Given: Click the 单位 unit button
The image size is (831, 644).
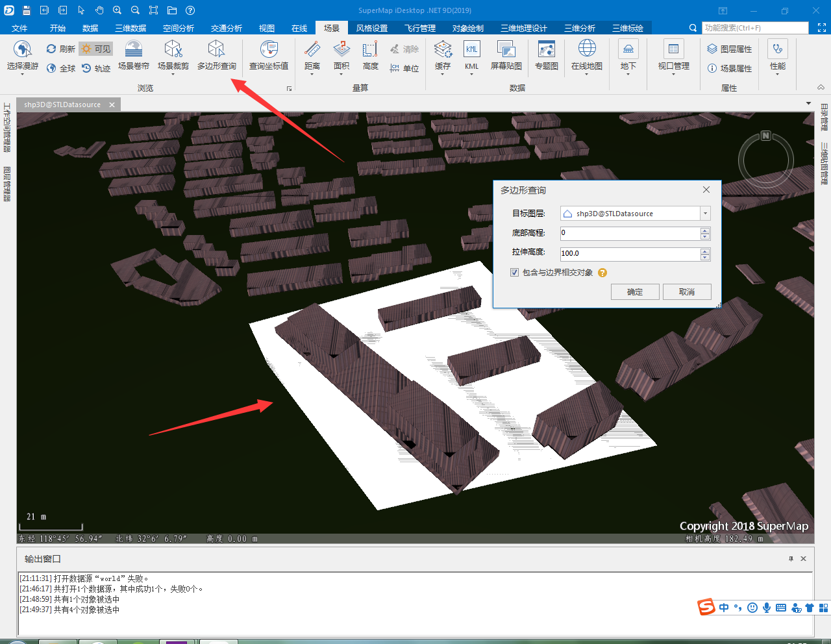Looking at the screenshot, I should pyautogui.click(x=404, y=68).
